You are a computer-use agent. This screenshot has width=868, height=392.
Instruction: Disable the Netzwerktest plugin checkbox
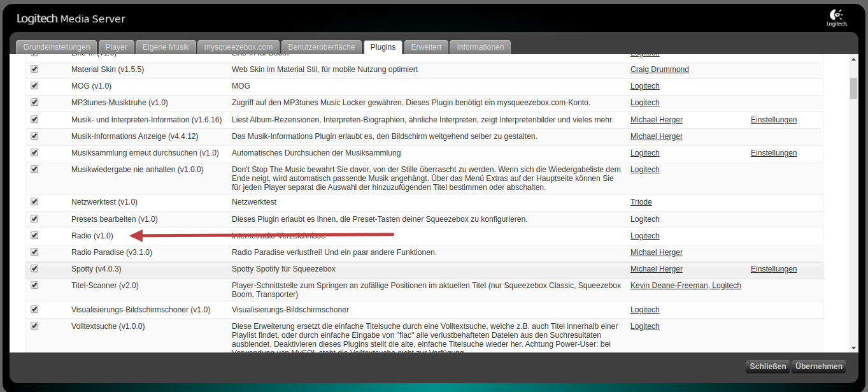pyautogui.click(x=34, y=201)
